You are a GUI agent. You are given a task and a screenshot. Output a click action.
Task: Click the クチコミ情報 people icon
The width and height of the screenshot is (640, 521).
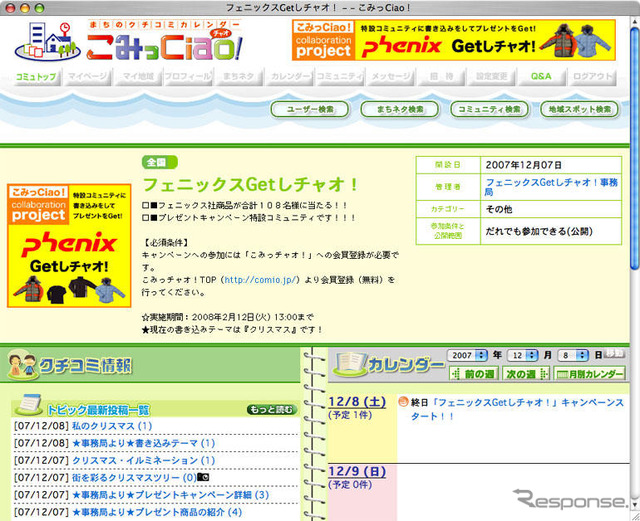tap(22, 365)
